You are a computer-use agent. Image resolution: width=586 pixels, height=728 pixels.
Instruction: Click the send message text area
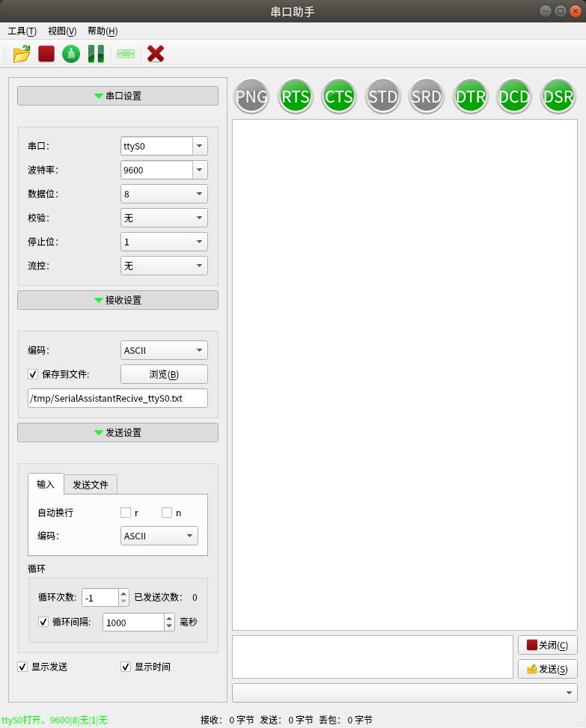[373, 657]
